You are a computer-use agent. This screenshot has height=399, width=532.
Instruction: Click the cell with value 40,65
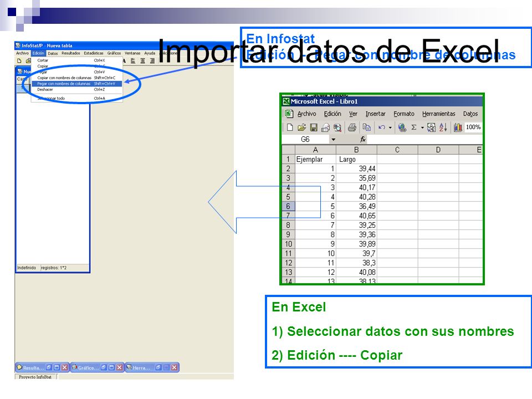(x=356, y=216)
